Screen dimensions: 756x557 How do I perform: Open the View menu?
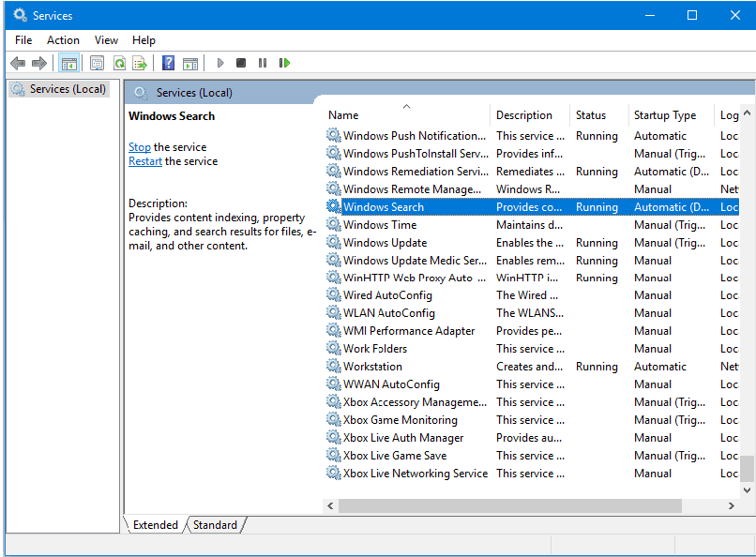click(x=106, y=40)
